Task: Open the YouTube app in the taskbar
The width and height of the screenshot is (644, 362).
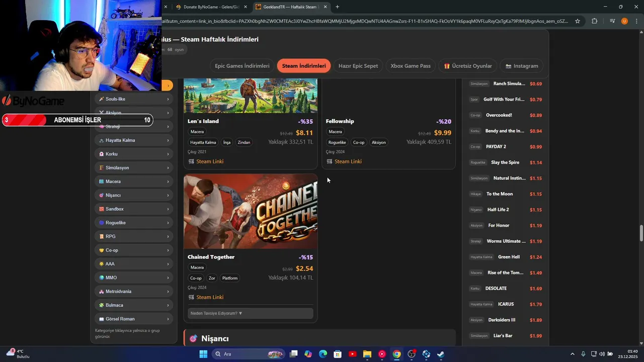Action: coord(352,354)
